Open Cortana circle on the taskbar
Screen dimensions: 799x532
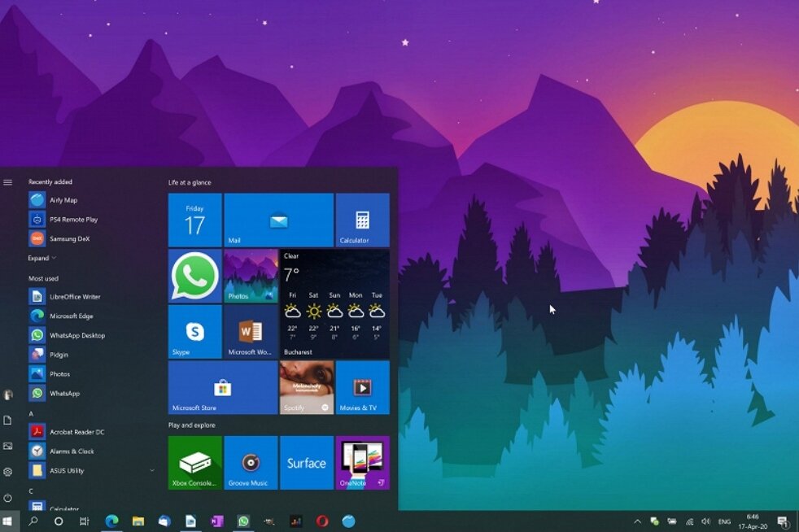[59, 521]
